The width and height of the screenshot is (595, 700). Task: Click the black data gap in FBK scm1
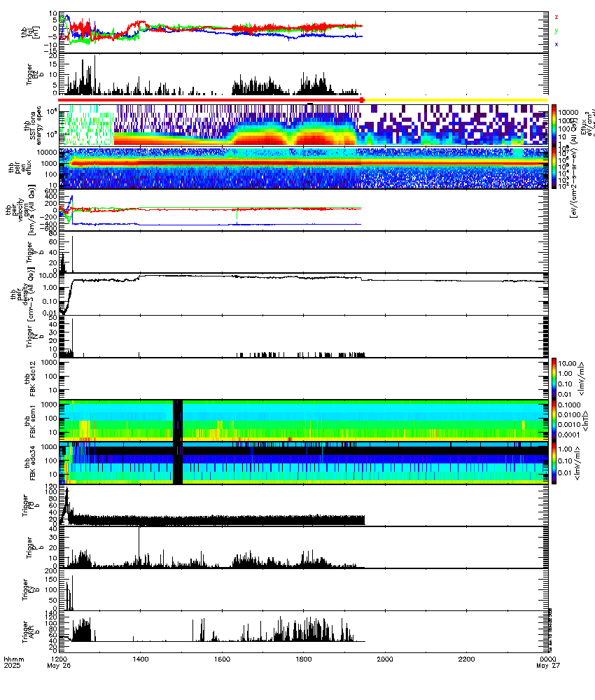(x=178, y=421)
